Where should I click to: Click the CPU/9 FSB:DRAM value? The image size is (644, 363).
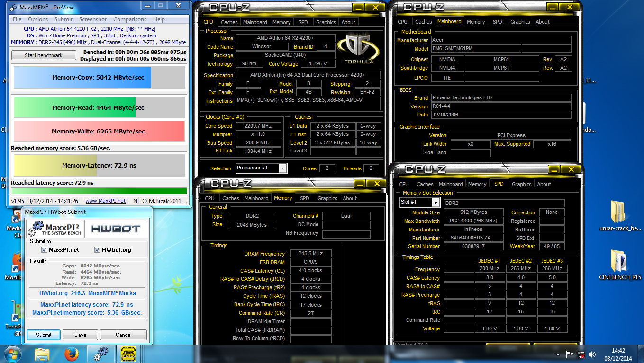tap(311, 262)
